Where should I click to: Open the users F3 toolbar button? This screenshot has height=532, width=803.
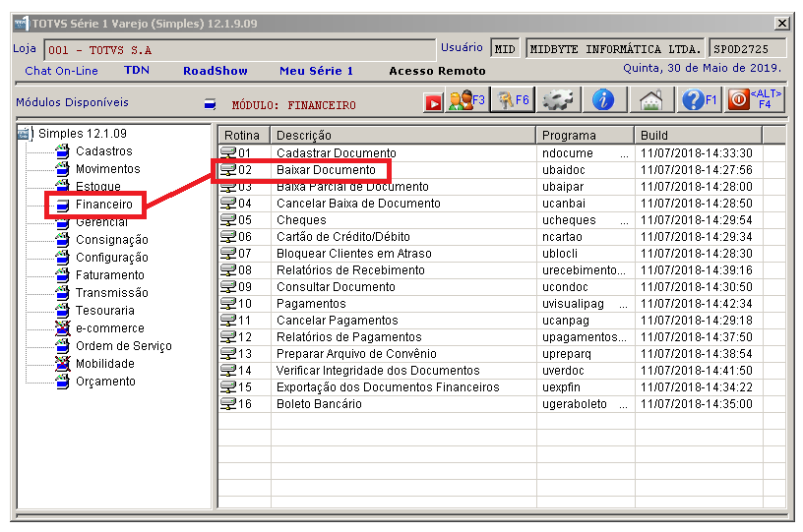(x=466, y=99)
